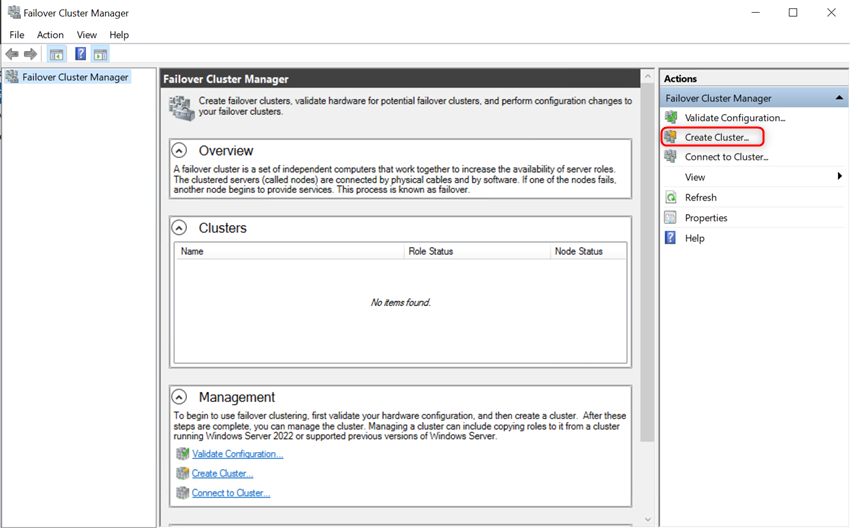Click the Failover Cluster Manager tree node icon
Viewport: 850px width, 528px height.
12,77
